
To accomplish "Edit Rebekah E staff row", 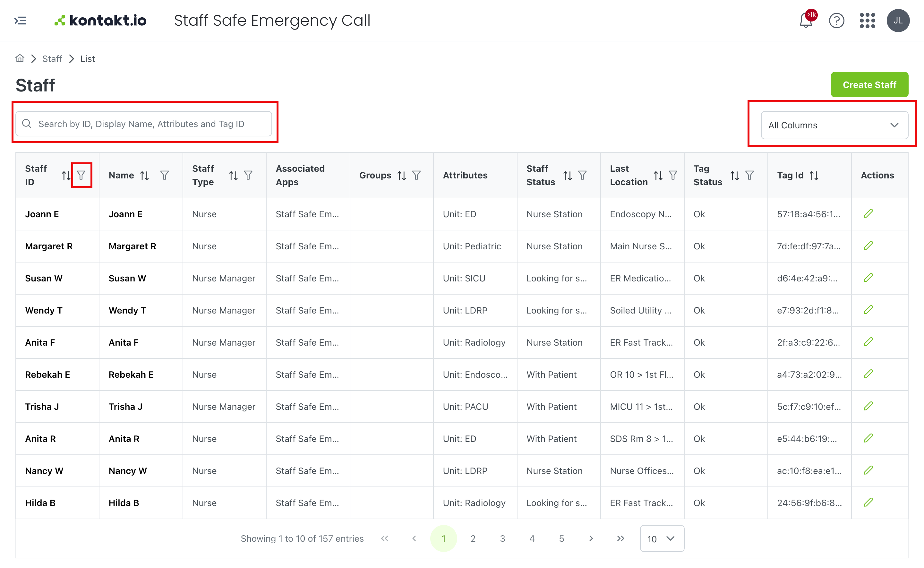I will (868, 374).
